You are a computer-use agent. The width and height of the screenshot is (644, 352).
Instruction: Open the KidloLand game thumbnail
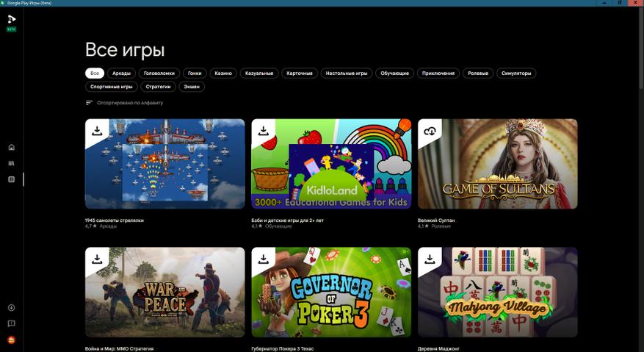point(331,164)
